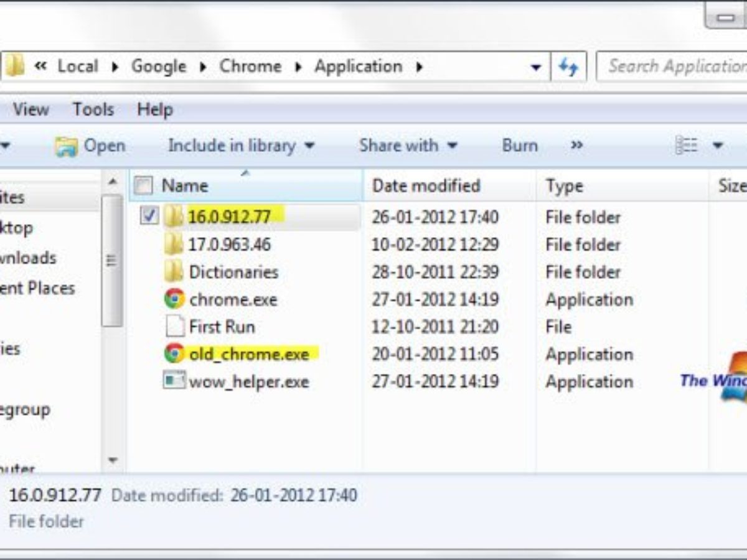This screenshot has height=560, width=747.
Task: Click navigation pane scroll down arrow
Action: [x=112, y=460]
